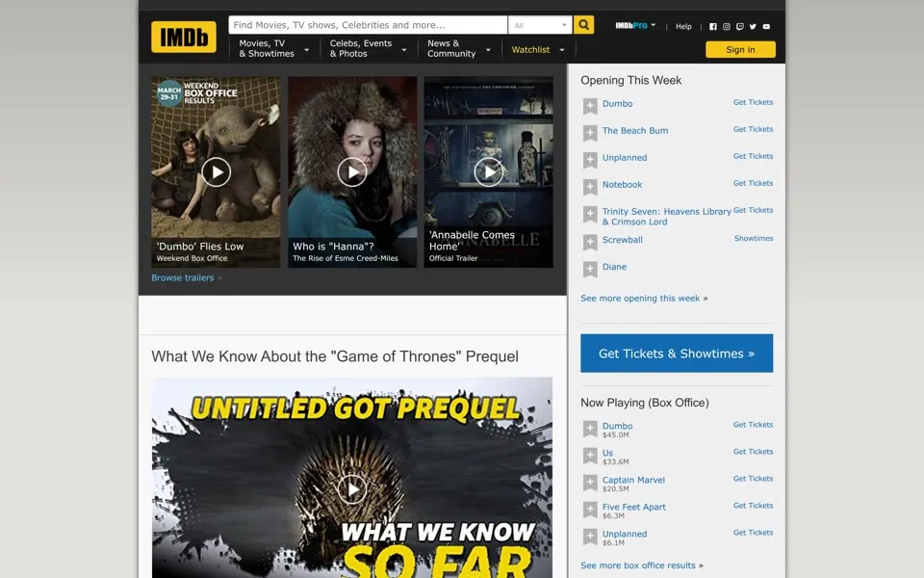Open the Notebook title link
Image resolution: width=924 pixels, height=578 pixels.
point(622,185)
